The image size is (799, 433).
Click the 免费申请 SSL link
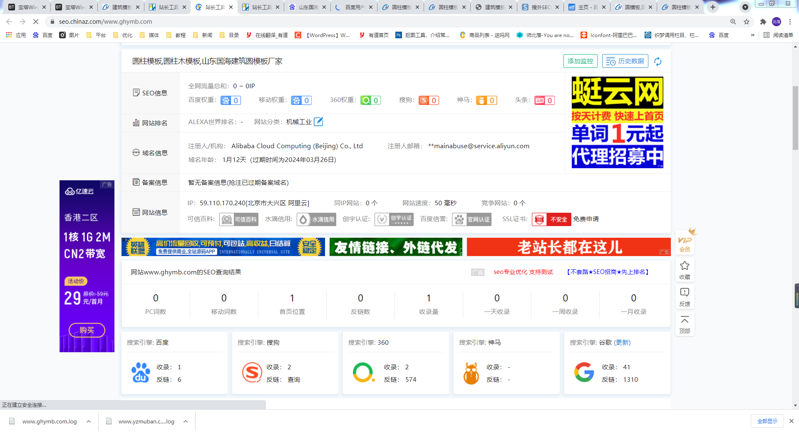(586, 219)
